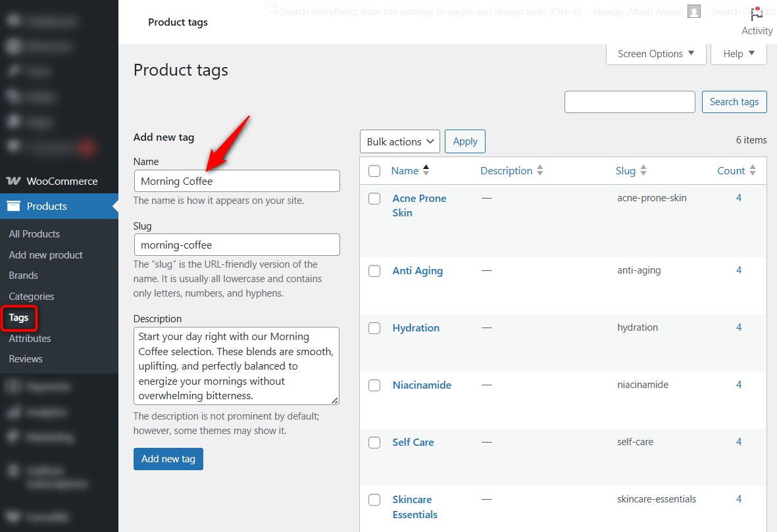Go to All Products menu item
The width and height of the screenshot is (777, 532).
click(x=34, y=233)
